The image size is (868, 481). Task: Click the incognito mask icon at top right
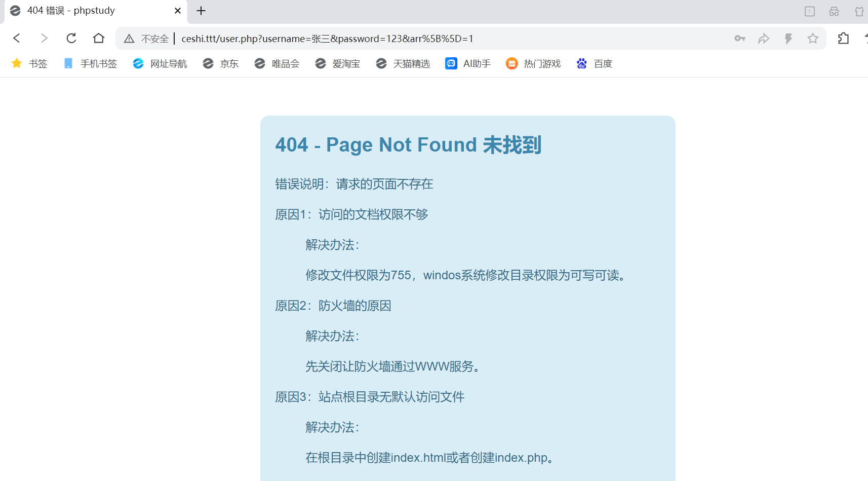[x=834, y=11]
